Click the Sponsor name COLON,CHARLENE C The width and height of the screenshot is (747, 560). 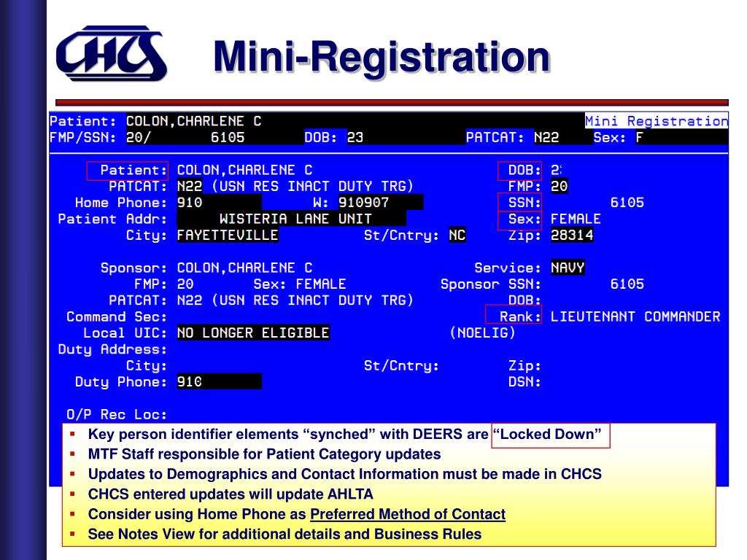(x=244, y=268)
